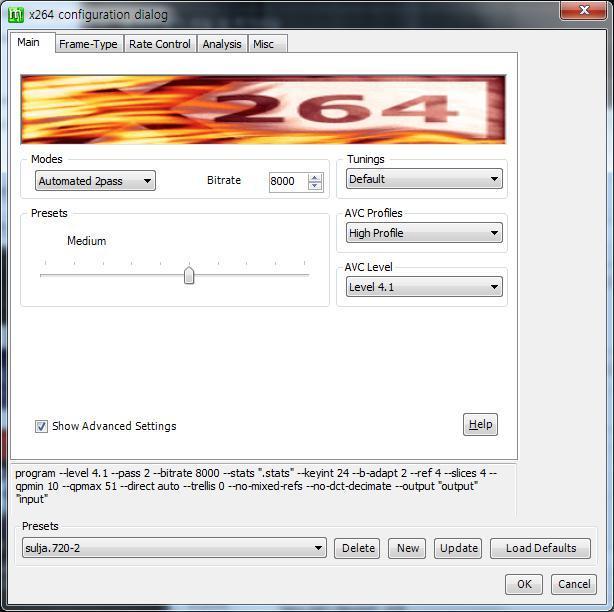Viewport: 614px width, 612px height.
Task: Open the Rate Control tab
Action: tap(160, 44)
